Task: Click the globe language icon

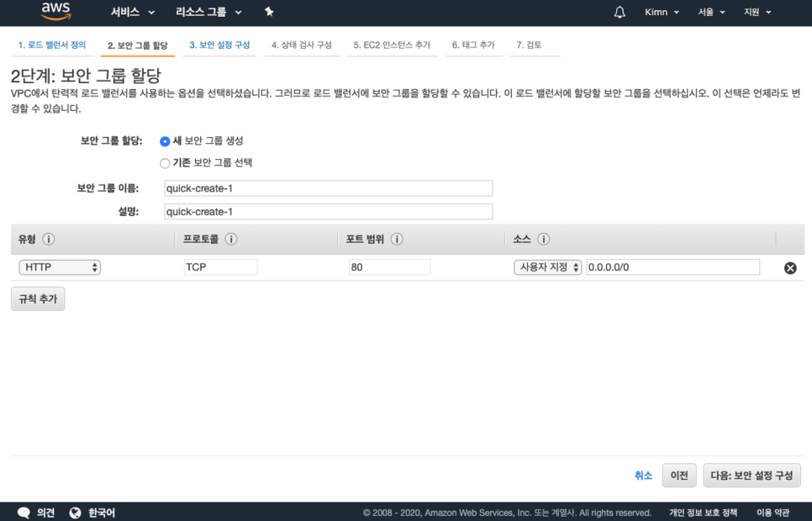Action: [75, 513]
